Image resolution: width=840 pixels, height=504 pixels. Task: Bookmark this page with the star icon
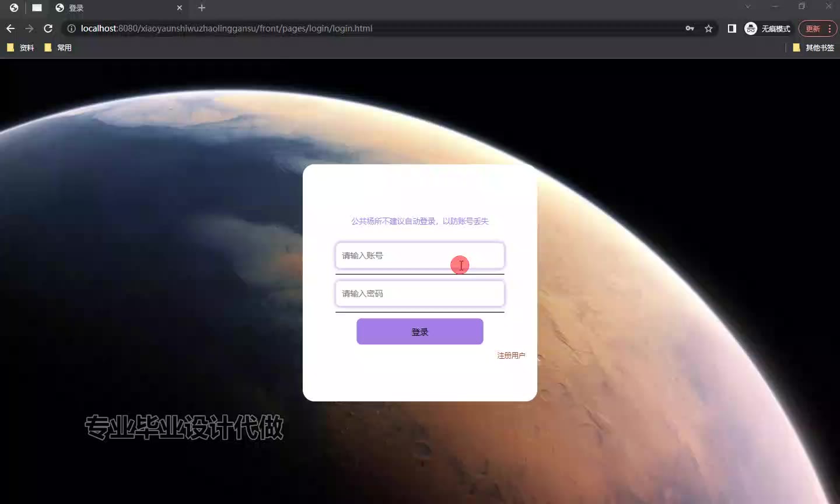pyautogui.click(x=709, y=29)
